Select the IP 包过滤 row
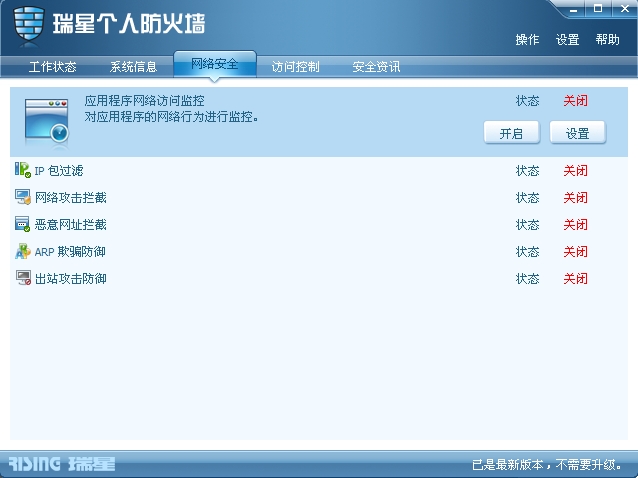 coord(319,170)
